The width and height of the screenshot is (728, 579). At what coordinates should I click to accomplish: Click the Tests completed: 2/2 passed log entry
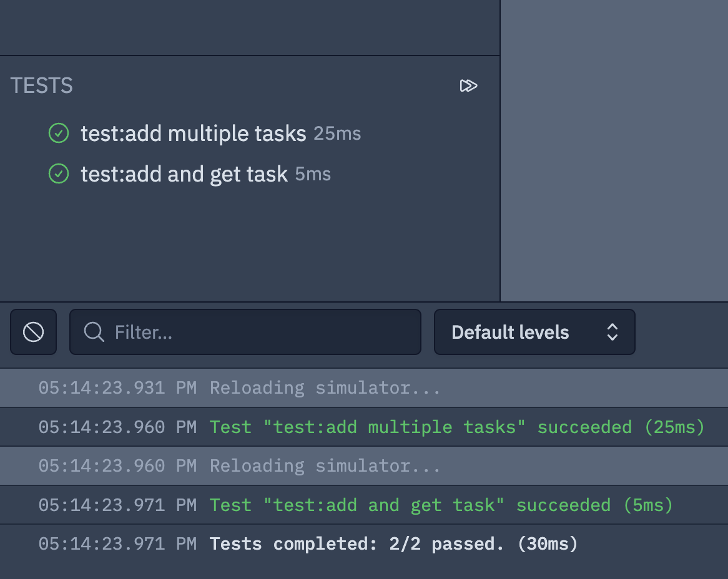coord(364,543)
